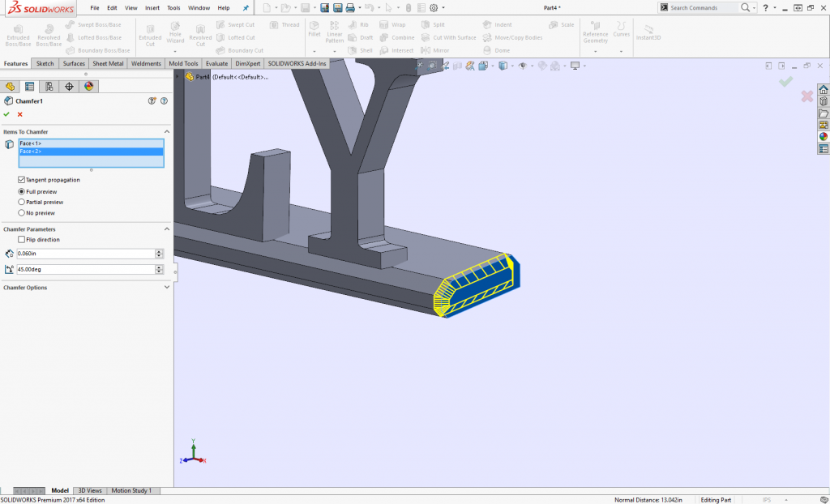Switch to the 3D Views bottom tab
The image size is (830, 504).
click(x=89, y=491)
